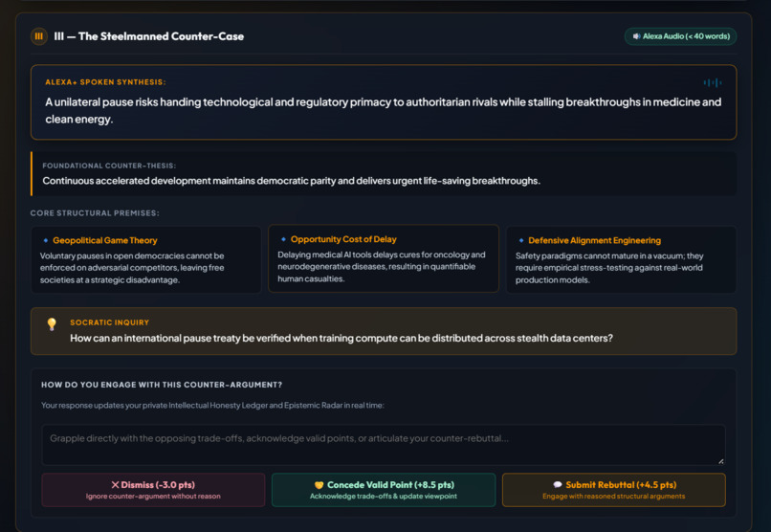This screenshot has width=771, height=532.
Task: Select the Opportunity Cost of Delay card
Action: [384, 258]
